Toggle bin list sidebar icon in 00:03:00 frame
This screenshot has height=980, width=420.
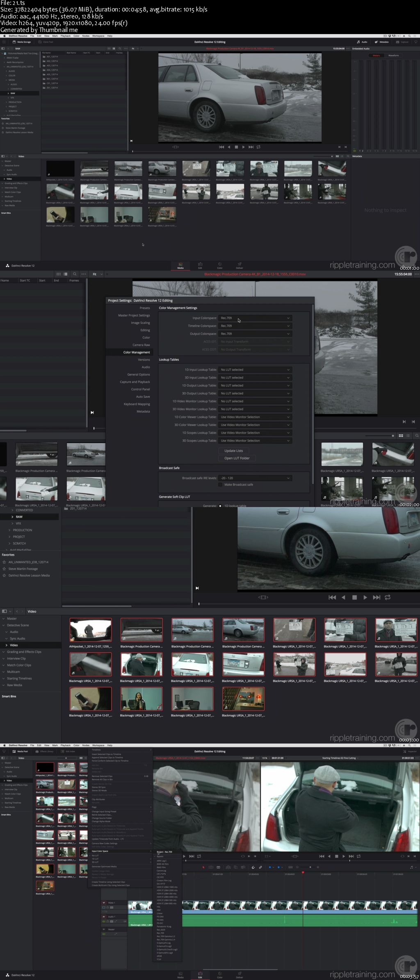pyautogui.click(x=5, y=612)
